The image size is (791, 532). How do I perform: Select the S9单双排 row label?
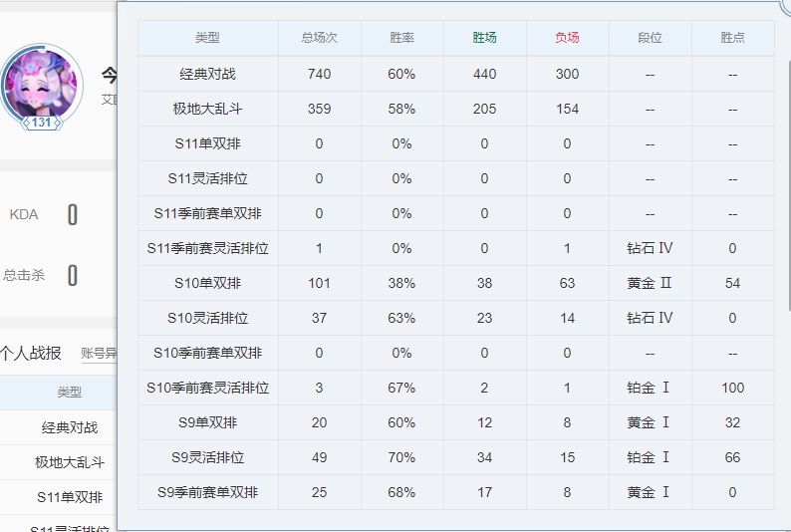(208, 422)
